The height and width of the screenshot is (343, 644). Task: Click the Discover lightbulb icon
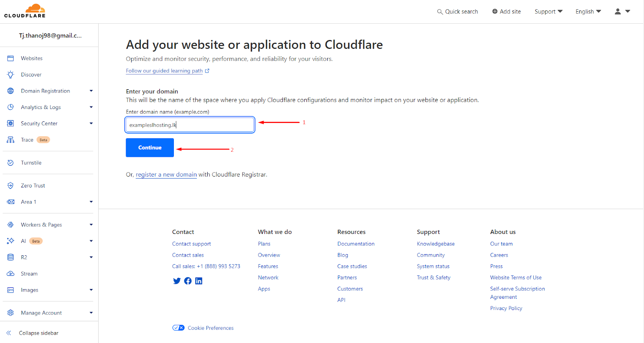(10, 74)
